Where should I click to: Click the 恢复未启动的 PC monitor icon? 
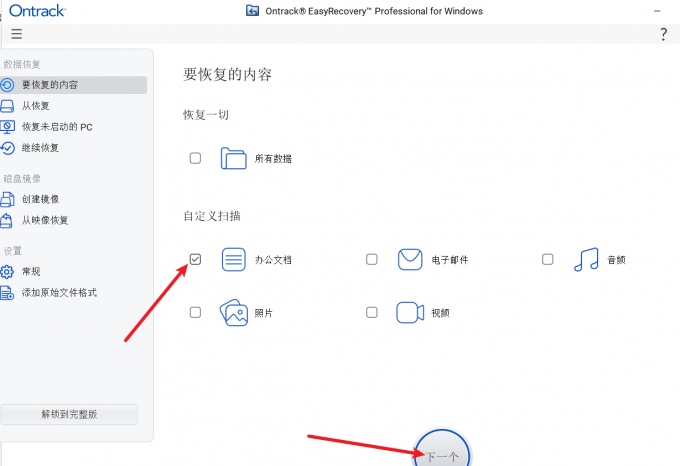(7, 127)
